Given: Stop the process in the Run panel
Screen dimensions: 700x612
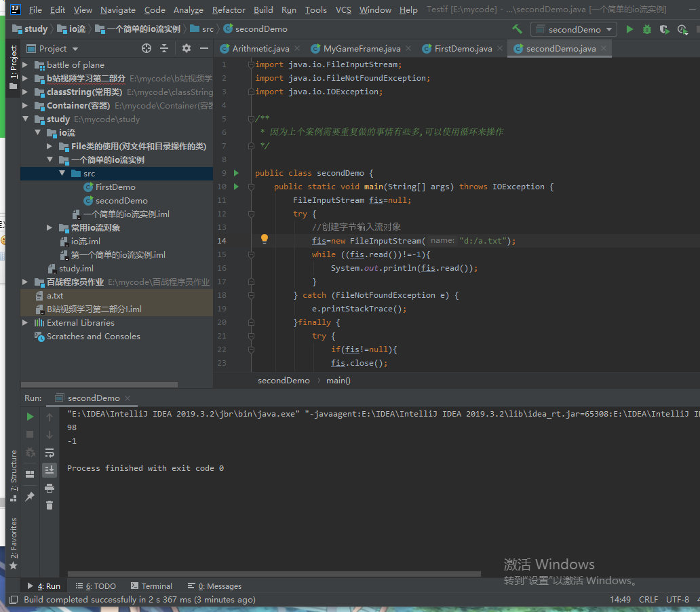Looking at the screenshot, I should pos(30,434).
